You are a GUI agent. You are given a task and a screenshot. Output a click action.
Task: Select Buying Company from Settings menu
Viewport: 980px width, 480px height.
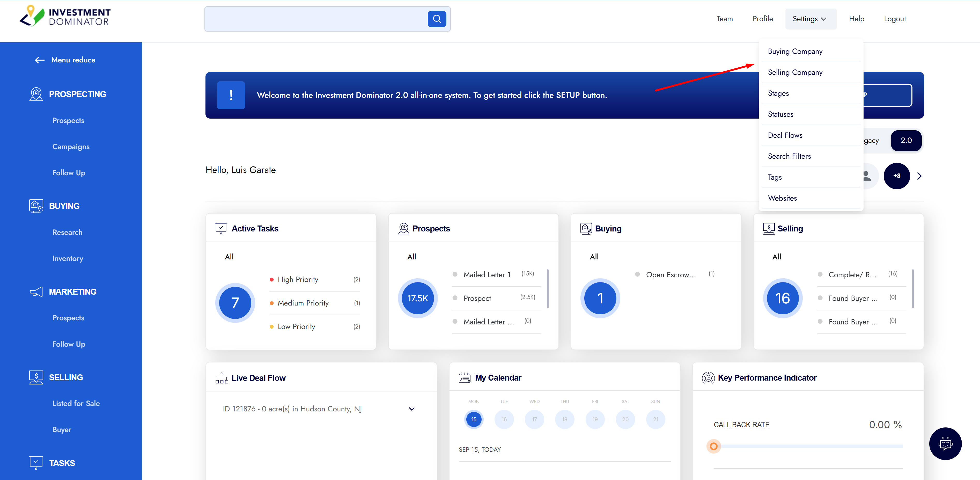pyautogui.click(x=811, y=51)
